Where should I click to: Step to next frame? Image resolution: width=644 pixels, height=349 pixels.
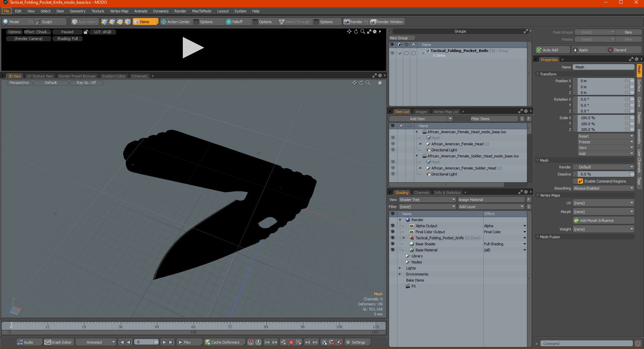point(164,342)
